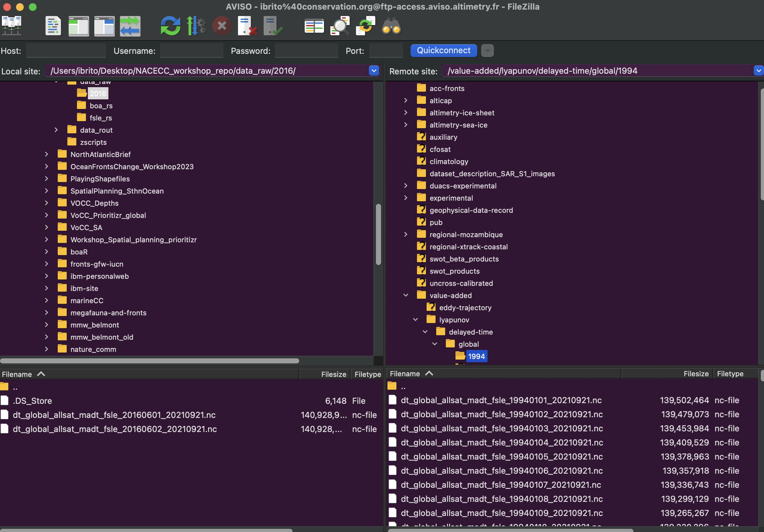764x532 pixels.
Task: Collapse the value-added remote folder
Action: pyautogui.click(x=406, y=295)
